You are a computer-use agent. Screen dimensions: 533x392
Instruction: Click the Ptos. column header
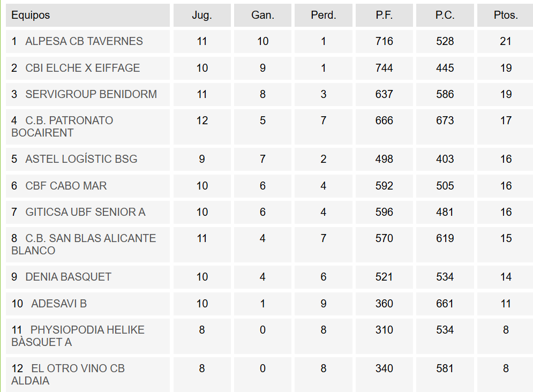click(x=506, y=15)
